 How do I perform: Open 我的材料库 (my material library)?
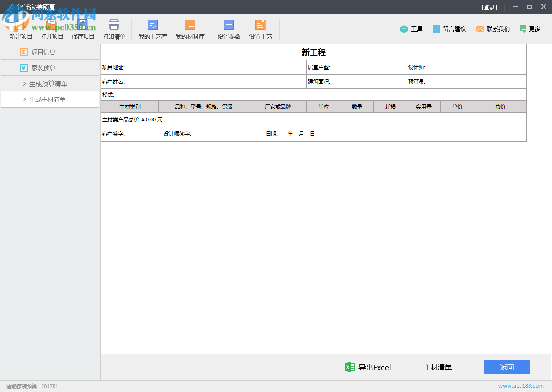pyautogui.click(x=191, y=29)
